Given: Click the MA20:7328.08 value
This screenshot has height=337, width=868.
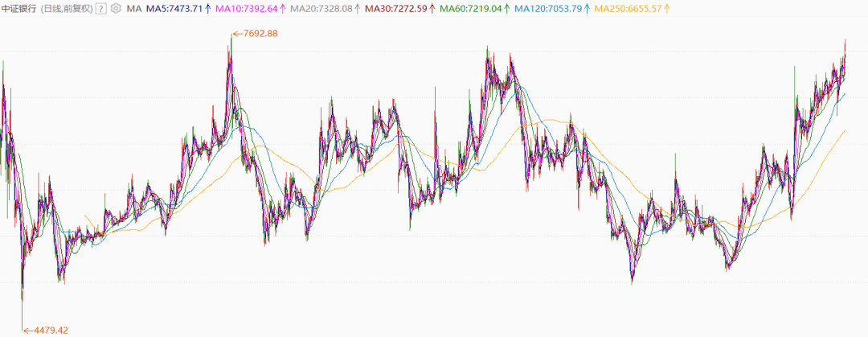Looking at the screenshot, I should tap(325, 8).
